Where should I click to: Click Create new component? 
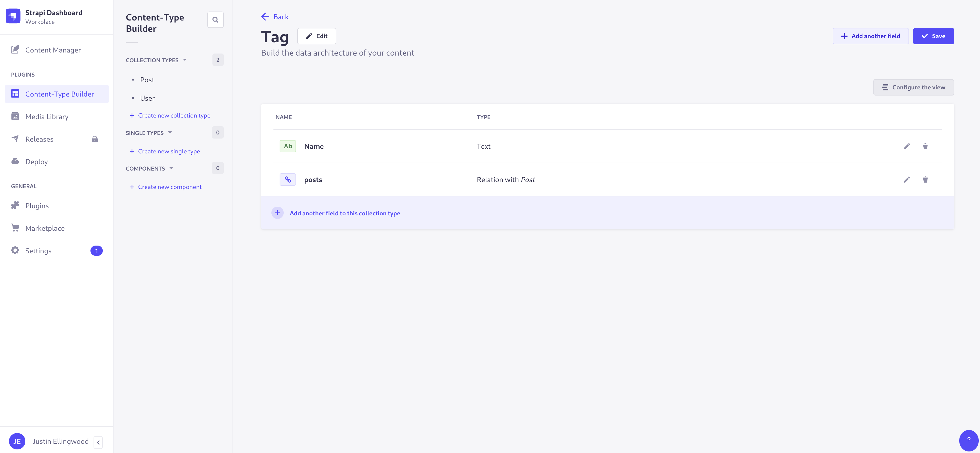[x=170, y=187]
